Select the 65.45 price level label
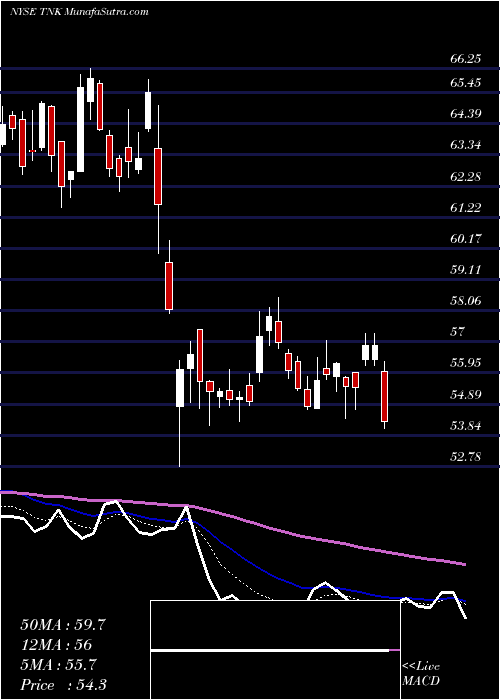 coord(466,83)
